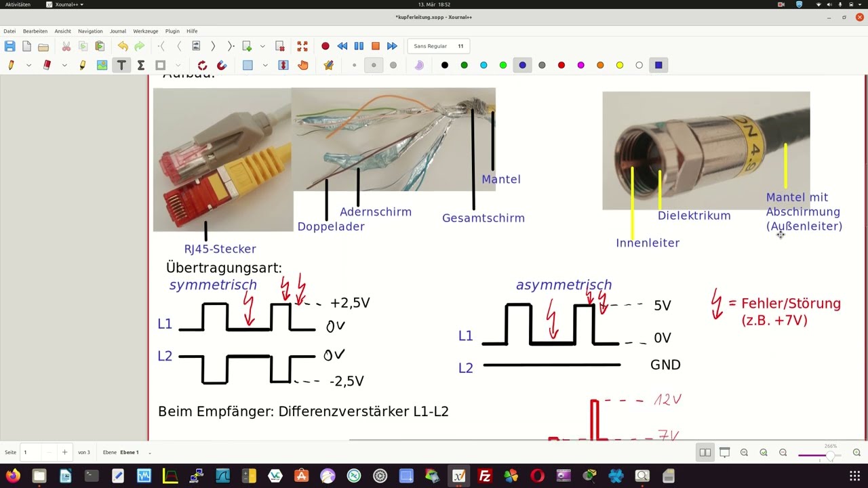Rewind the audio playback
The width and height of the screenshot is (868, 488).
tap(342, 46)
